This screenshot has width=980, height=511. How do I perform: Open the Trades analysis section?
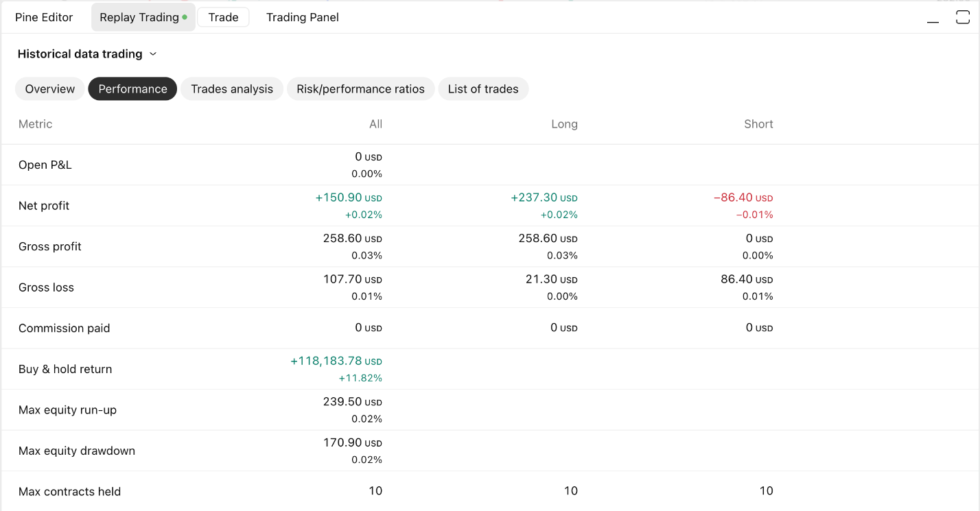click(x=232, y=89)
